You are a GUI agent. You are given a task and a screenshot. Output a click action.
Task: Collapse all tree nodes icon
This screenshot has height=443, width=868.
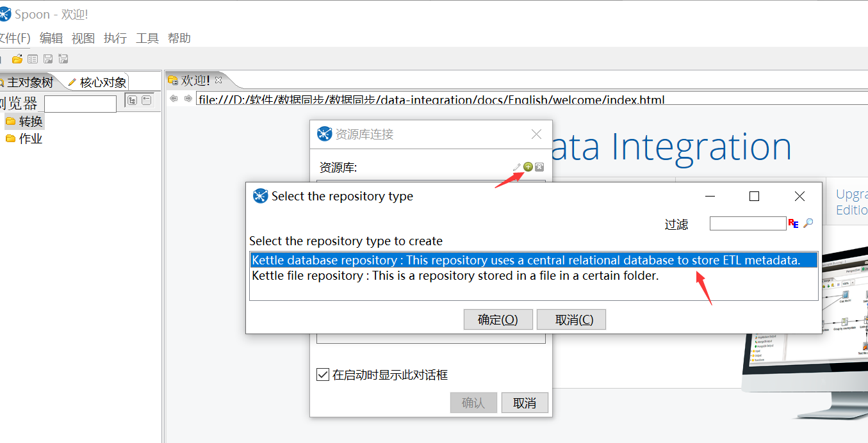click(x=147, y=100)
